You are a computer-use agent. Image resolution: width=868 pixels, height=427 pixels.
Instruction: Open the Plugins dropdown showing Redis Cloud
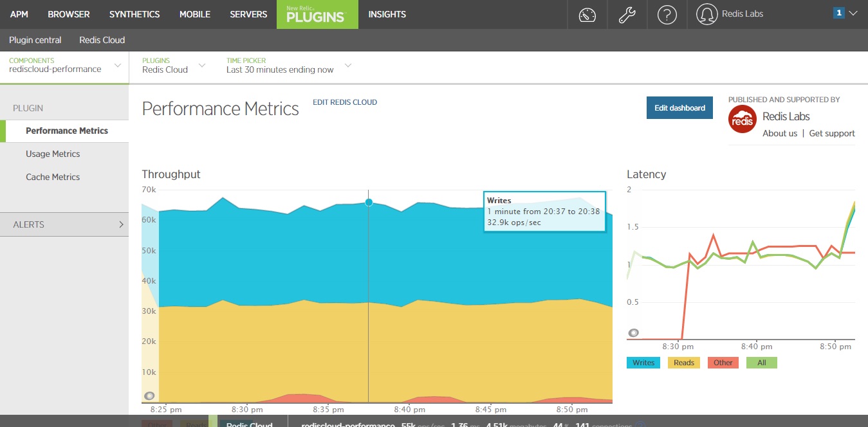pyautogui.click(x=174, y=66)
